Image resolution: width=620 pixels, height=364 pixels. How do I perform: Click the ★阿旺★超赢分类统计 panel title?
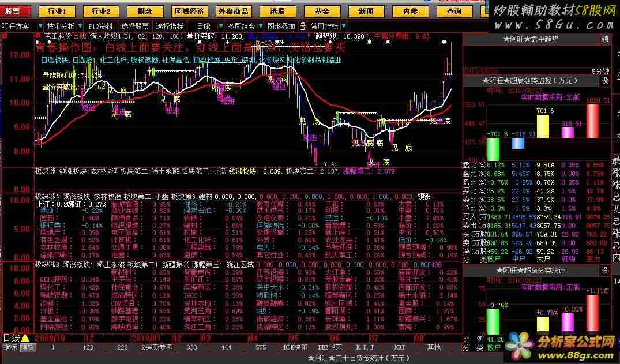point(531,271)
